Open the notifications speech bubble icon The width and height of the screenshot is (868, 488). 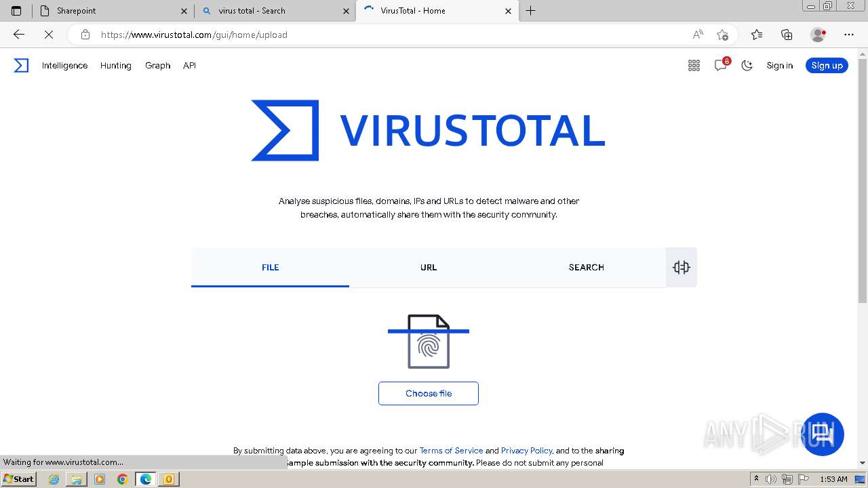click(721, 65)
